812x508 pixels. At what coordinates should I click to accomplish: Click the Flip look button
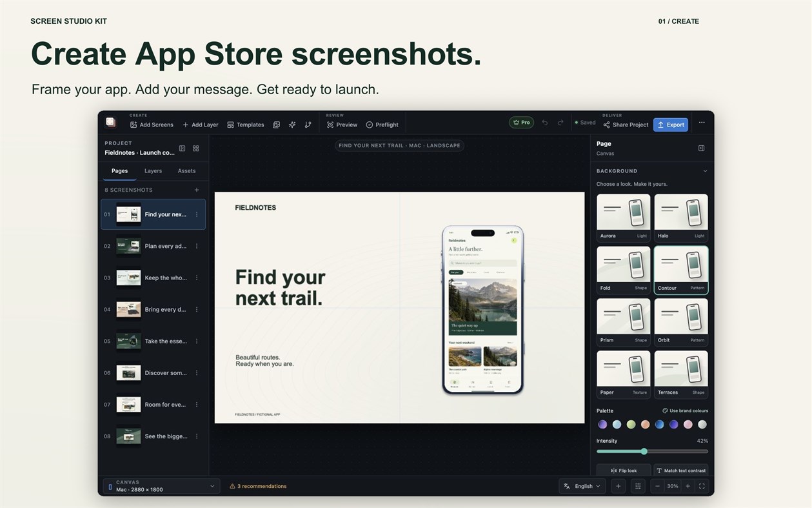[x=624, y=471]
